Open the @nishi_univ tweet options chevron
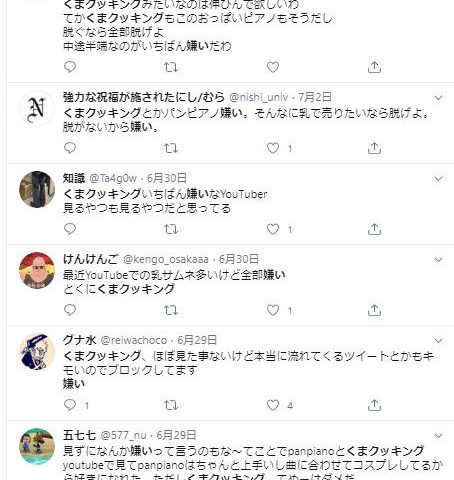 pyautogui.click(x=438, y=98)
